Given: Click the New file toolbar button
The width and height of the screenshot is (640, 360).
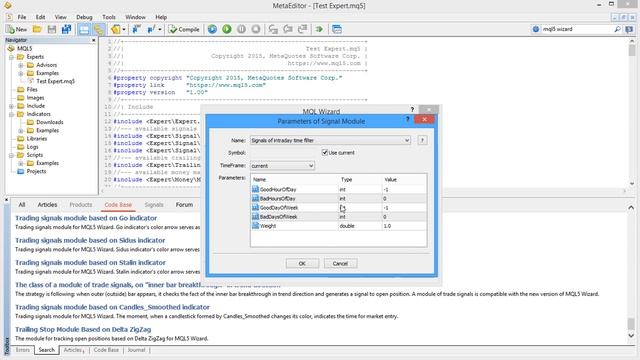Looking at the screenshot, I should (x=17, y=29).
